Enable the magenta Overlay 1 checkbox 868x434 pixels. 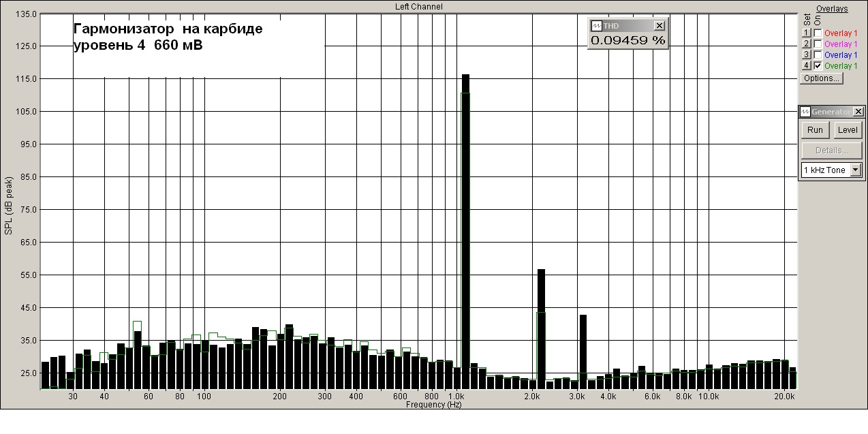(818, 44)
